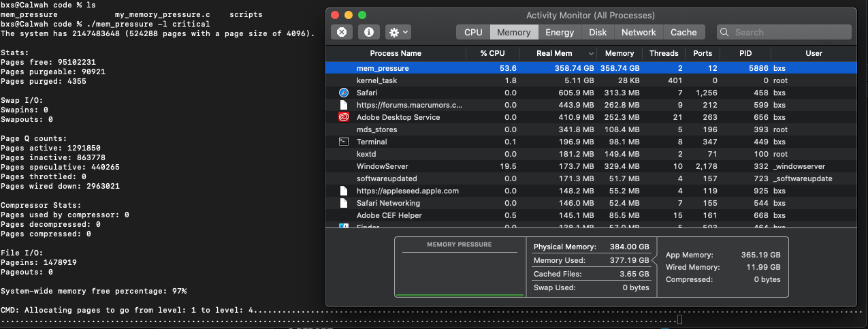
Task: Click 'Pages speculative: 440265' in Terminal
Action: coord(60,167)
